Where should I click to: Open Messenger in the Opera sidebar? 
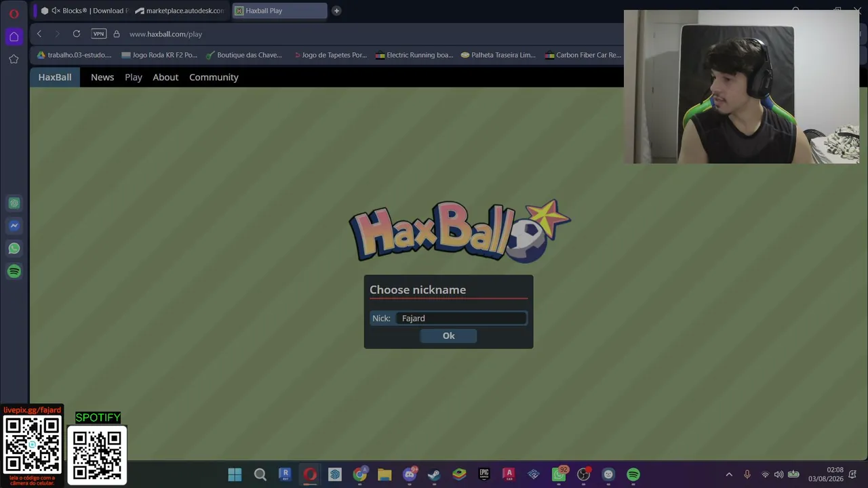[x=14, y=226]
